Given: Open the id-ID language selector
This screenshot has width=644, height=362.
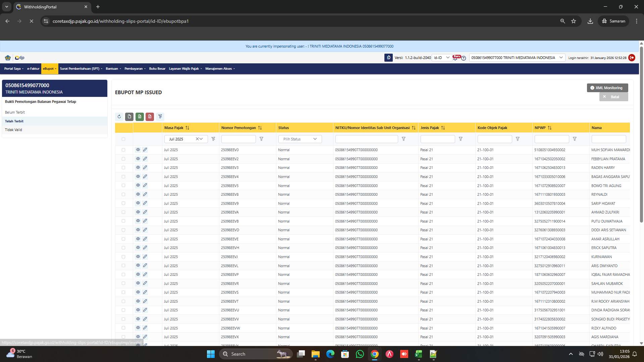Looking at the screenshot, I should point(442,57).
